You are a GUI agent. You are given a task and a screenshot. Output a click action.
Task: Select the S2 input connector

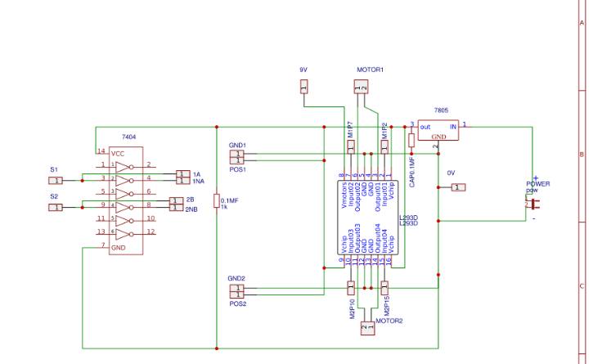click(56, 207)
